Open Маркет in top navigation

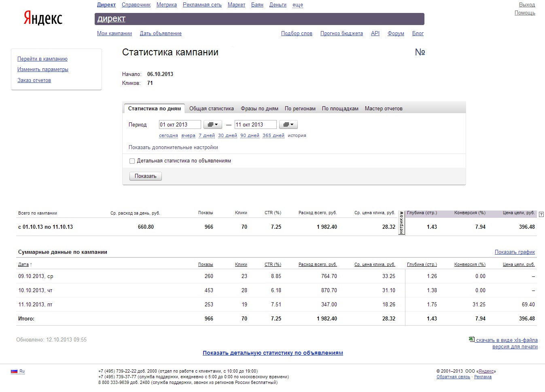[236, 5]
